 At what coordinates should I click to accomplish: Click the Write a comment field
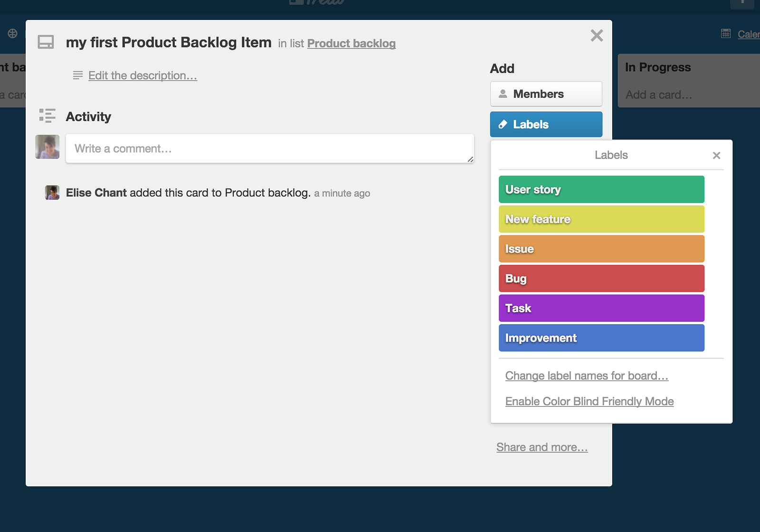(270, 149)
